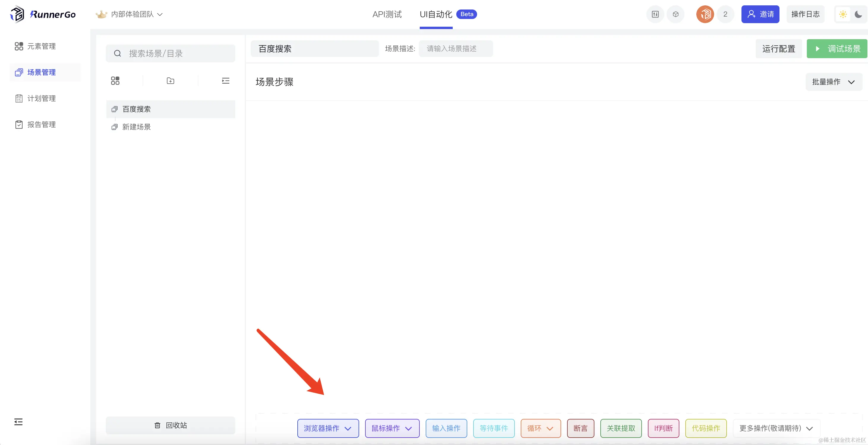Click the 调试场景 button
This screenshot has width=868, height=445.
coord(837,49)
